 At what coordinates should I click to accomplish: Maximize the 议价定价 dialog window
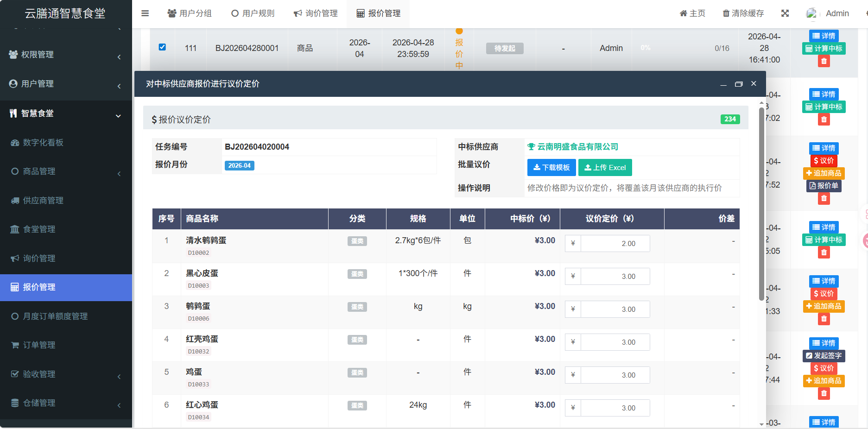point(738,84)
